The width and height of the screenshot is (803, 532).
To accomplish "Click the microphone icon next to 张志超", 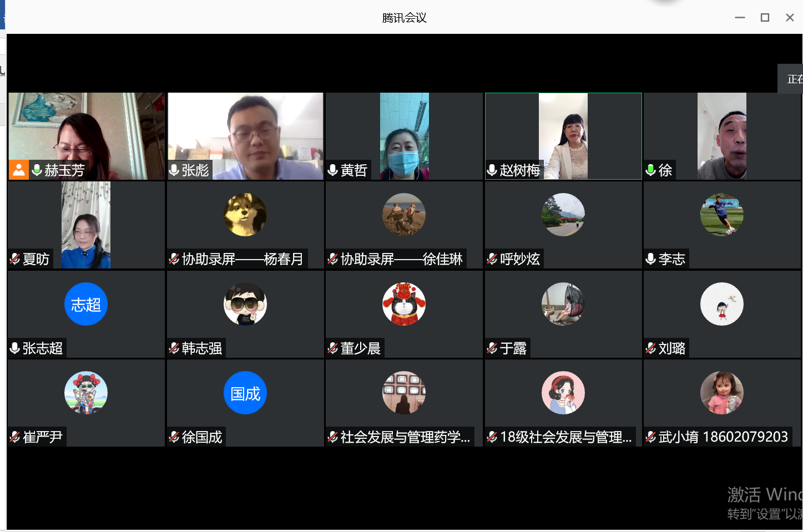I will (x=15, y=348).
